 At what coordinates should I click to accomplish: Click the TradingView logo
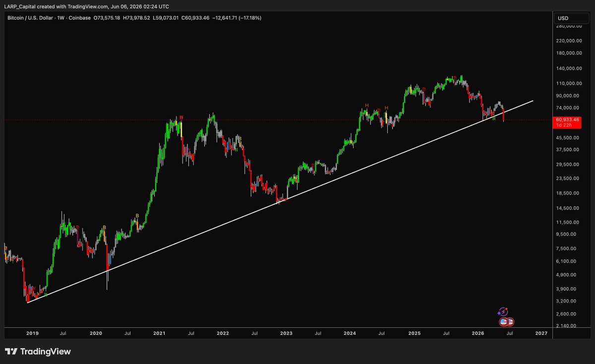38,352
